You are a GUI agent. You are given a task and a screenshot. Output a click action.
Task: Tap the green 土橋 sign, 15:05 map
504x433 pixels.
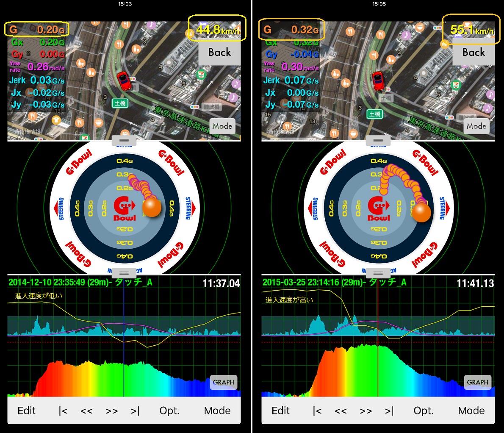click(374, 114)
